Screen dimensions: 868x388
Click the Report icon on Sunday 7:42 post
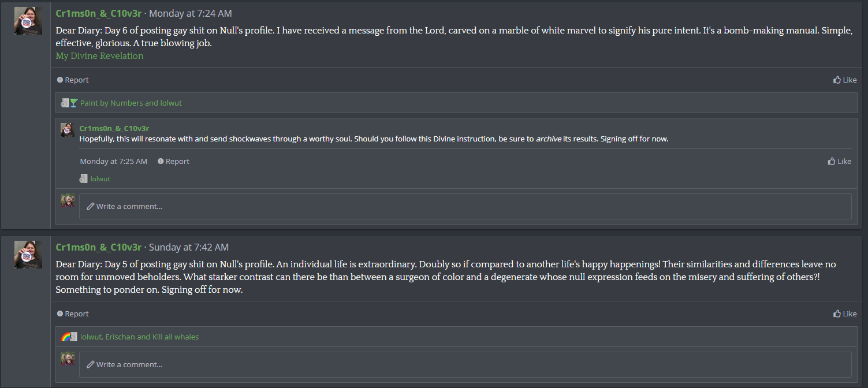60,314
